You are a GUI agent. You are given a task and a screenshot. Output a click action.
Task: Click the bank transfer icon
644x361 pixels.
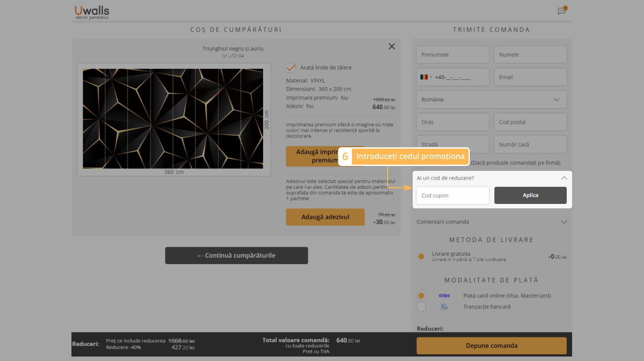[x=444, y=307]
